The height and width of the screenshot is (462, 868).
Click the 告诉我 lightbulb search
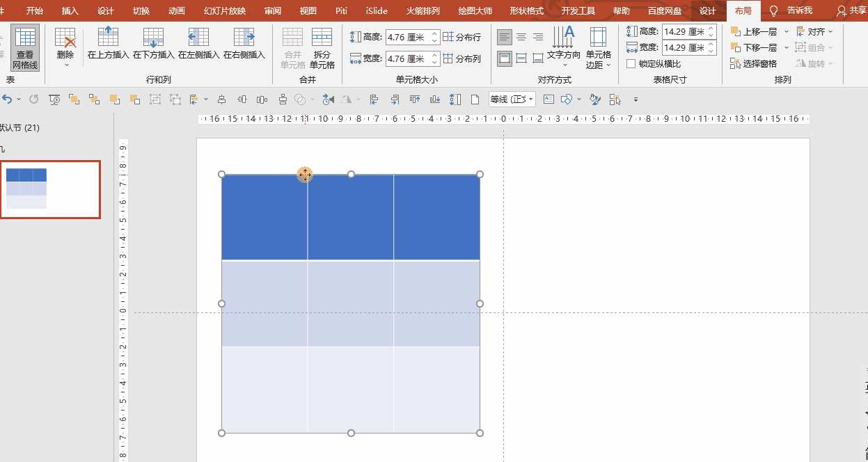(791, 10)
